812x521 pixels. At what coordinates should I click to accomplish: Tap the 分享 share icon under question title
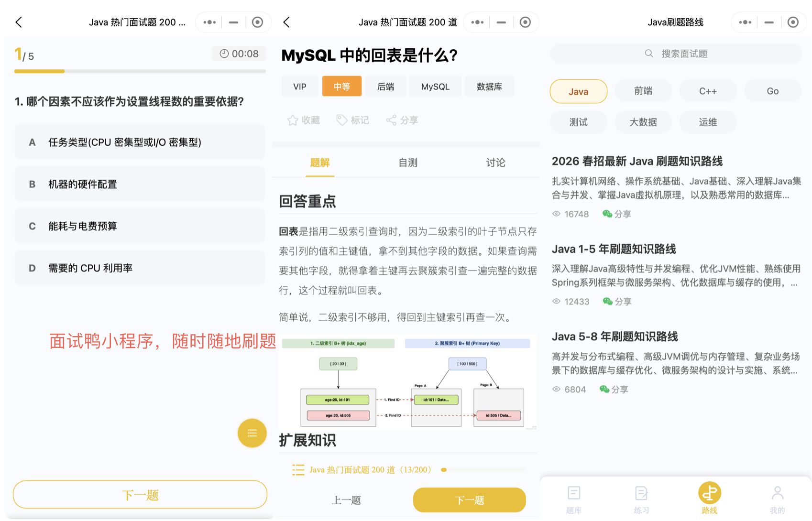coord(391,120)
